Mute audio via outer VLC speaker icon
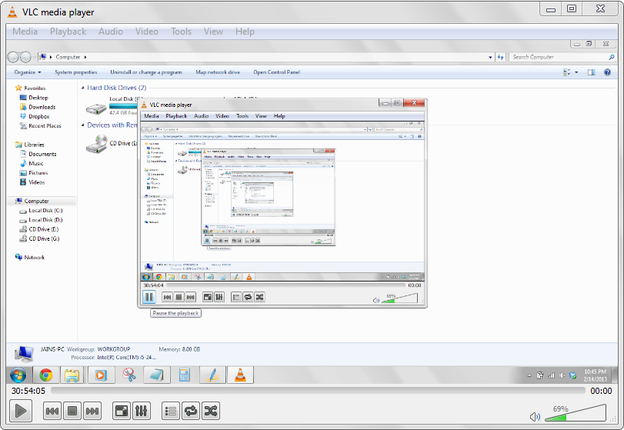Viewport: 624px width, 430px height. click(x=535, y=416)
